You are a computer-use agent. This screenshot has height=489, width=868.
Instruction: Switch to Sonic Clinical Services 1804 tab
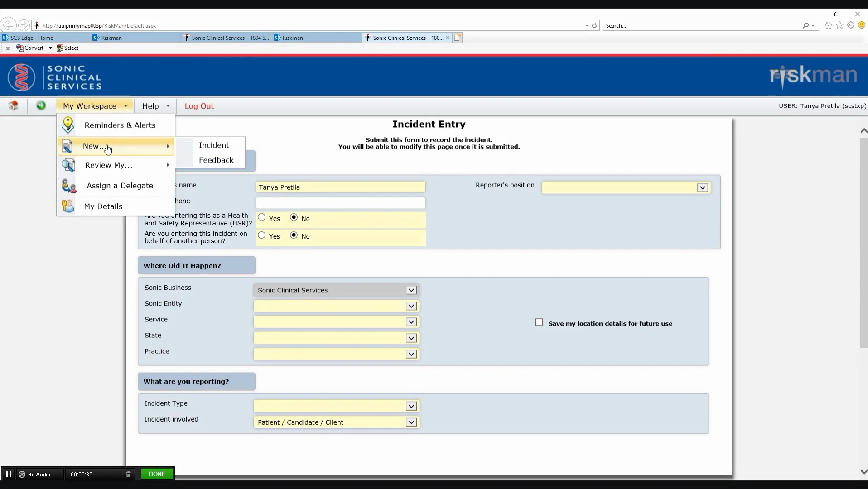[x=227, y=38]
